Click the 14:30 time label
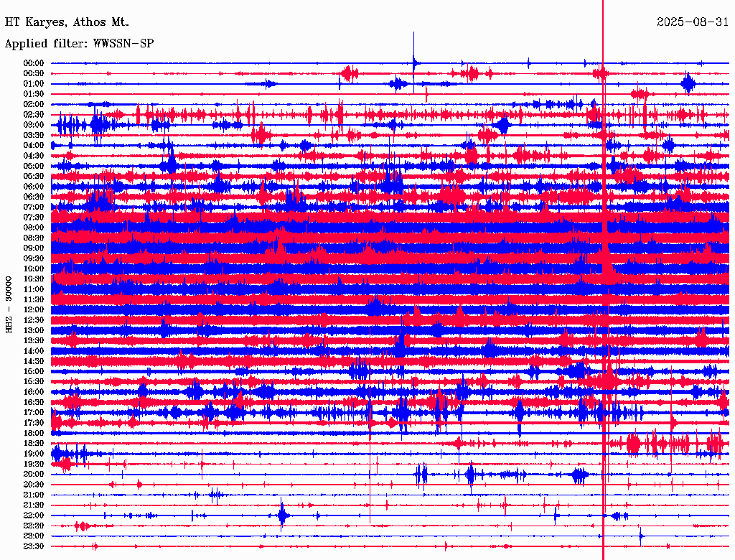The height and width of the screenshot is (560, 735). click(34, 360)
